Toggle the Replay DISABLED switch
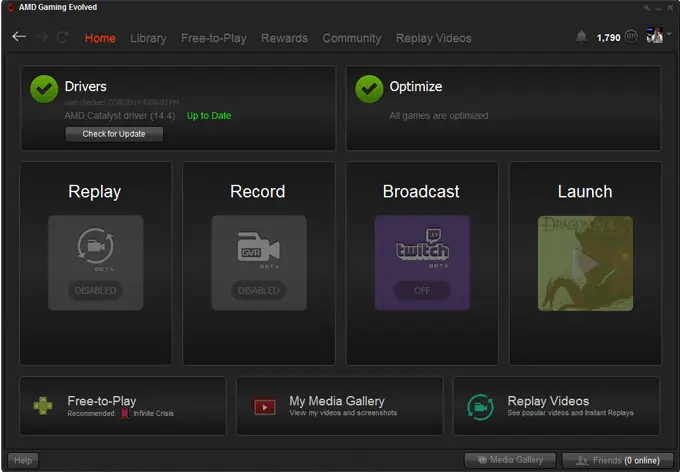680x472 pixels. click(x=95, y=290)
